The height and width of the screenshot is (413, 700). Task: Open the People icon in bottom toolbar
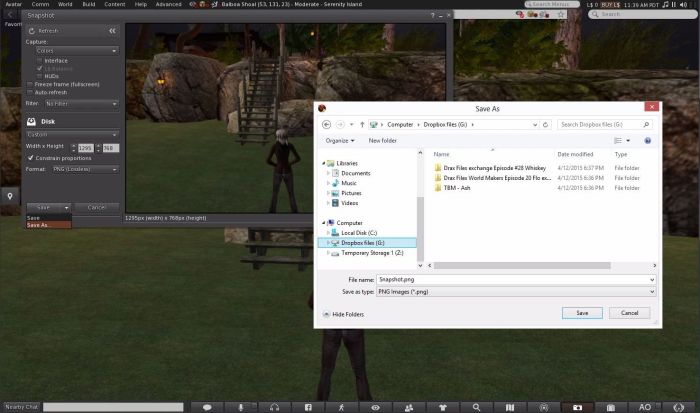409,407
